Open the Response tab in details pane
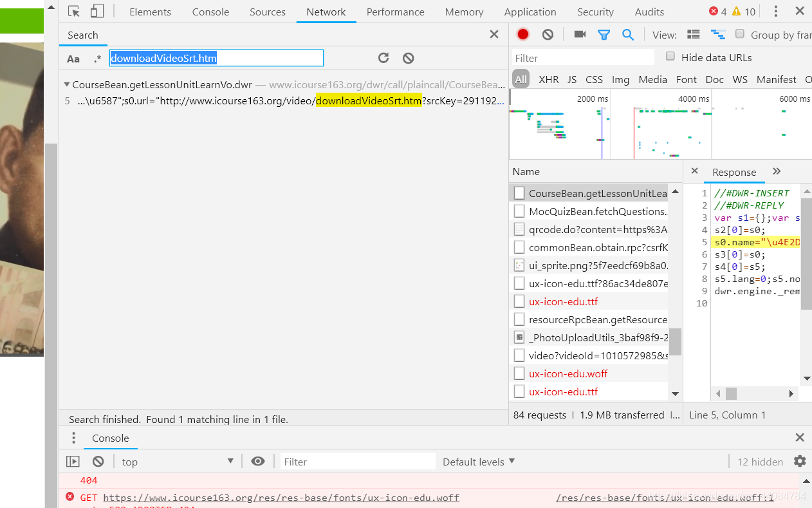 point(734,172)
